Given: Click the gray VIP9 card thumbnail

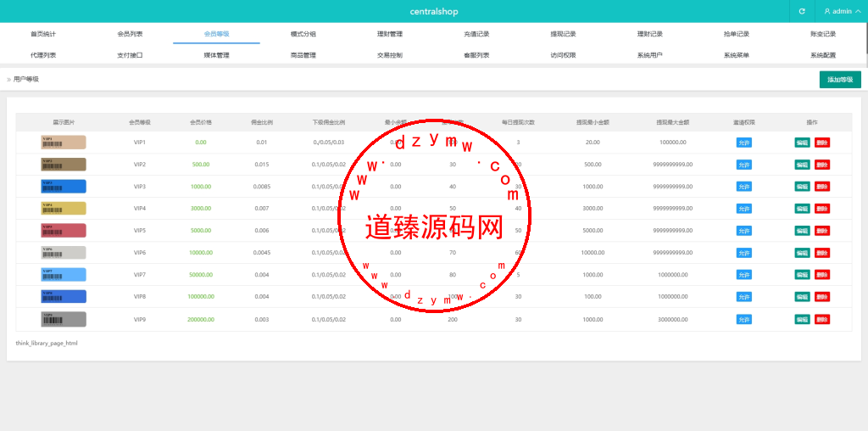Looking at the screenshot, I should (64, 319).
